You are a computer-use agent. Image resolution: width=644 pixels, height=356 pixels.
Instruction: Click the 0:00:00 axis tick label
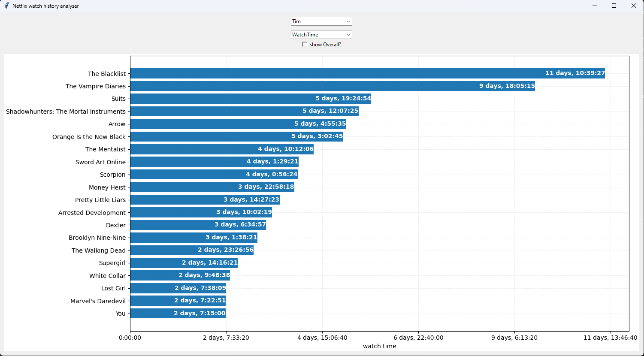click(130, 338)
